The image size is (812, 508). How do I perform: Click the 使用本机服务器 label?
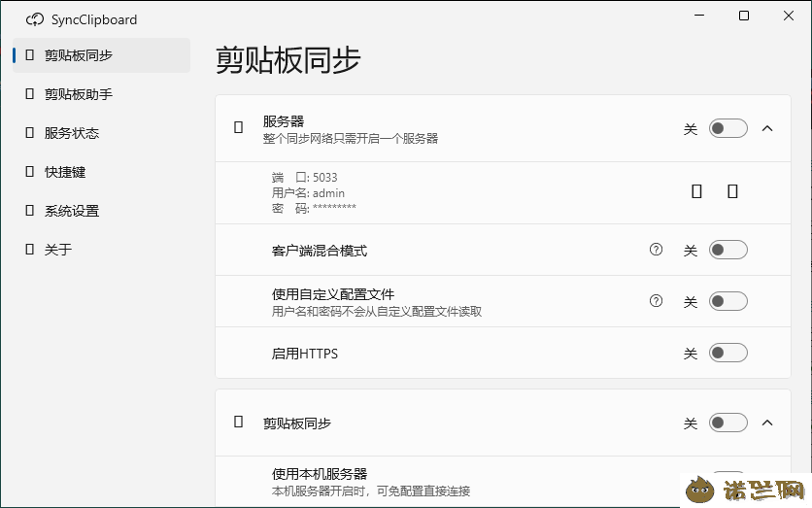tap(320, 474)
